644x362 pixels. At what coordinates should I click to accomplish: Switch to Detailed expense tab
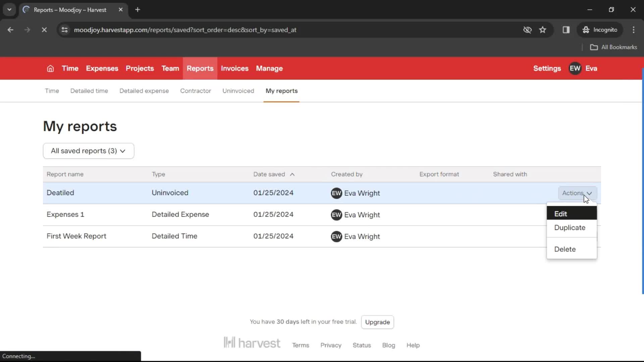pyautogui.click(x=144, y=91)
